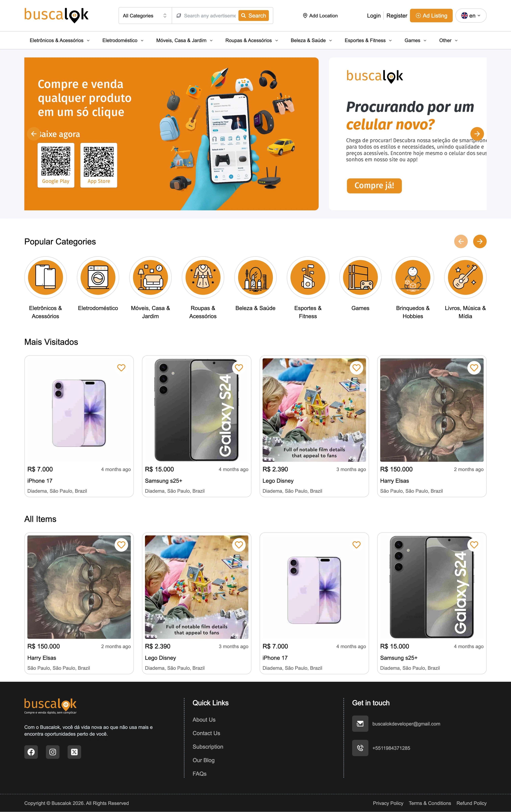Open the en language selector
This screenshot has height=812, width=511.
click(x=471, y=16)
